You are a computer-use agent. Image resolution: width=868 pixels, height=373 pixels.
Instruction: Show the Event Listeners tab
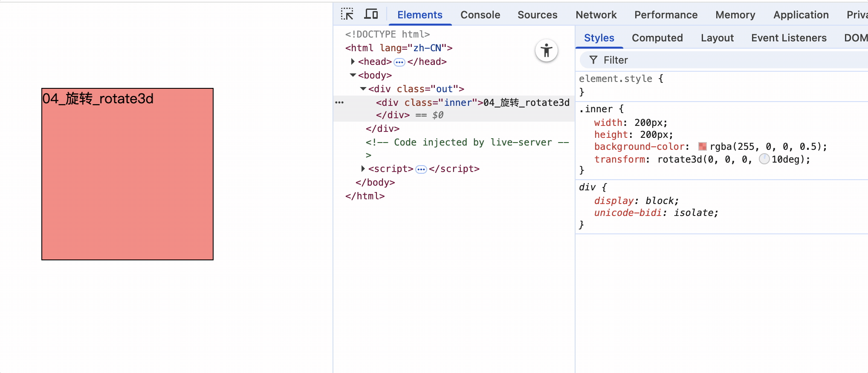[788, 38]
